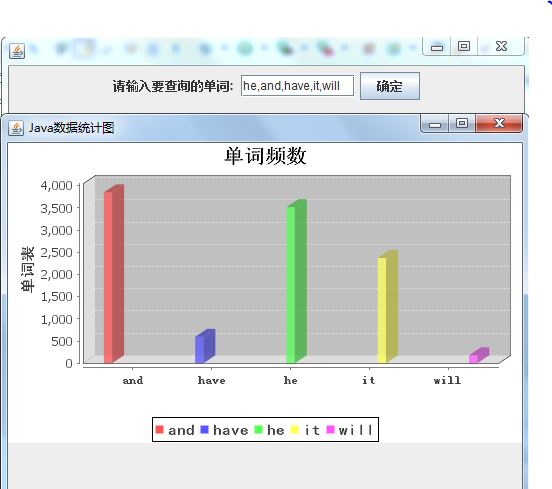
Task: Click the green 'he' legend swatch
Action: point(258,430)
